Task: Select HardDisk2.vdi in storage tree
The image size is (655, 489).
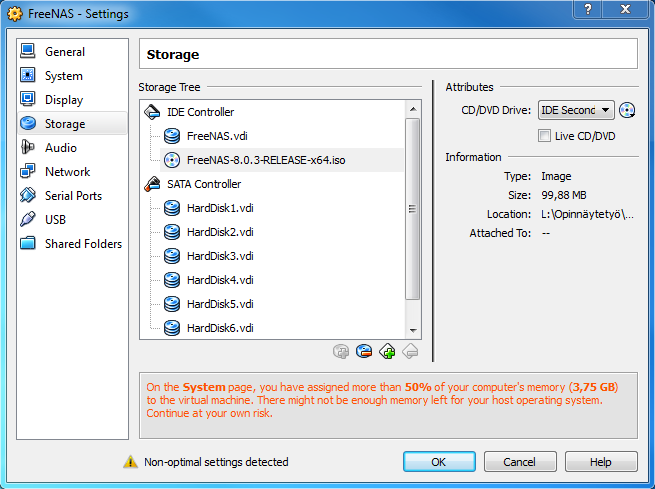Action: [x=220, y=232]
